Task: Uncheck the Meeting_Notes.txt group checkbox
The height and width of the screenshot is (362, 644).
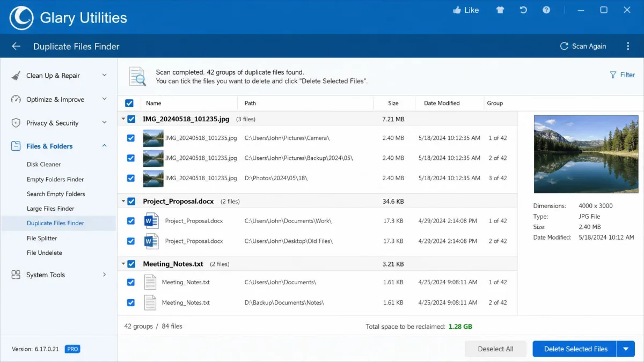Action: click(x=131, y=264)
